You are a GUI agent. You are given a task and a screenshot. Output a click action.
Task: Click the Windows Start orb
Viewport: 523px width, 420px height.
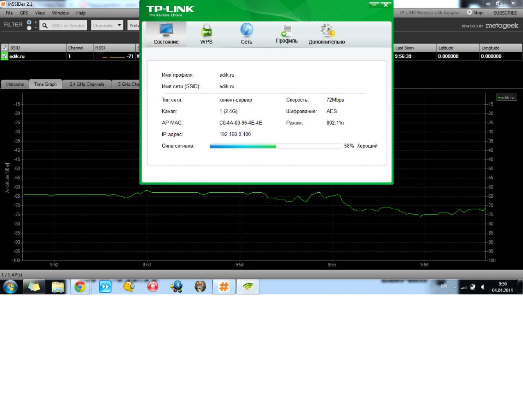pos(10,287)
